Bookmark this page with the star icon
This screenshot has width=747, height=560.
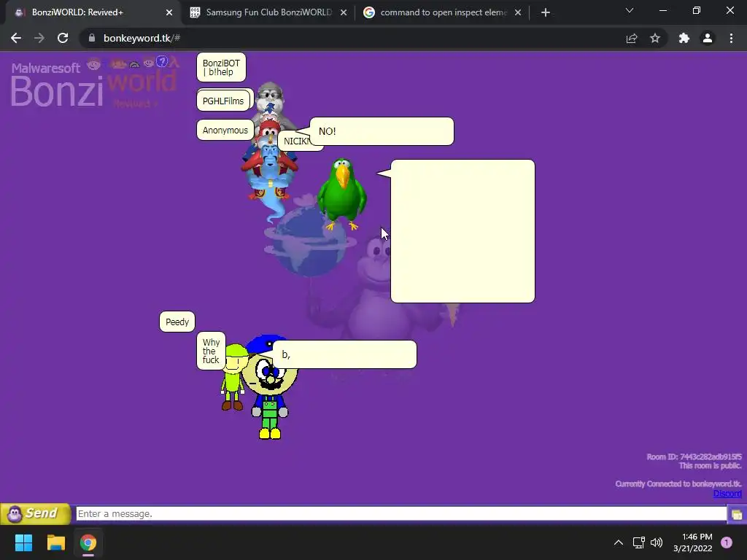coord(655,38)
